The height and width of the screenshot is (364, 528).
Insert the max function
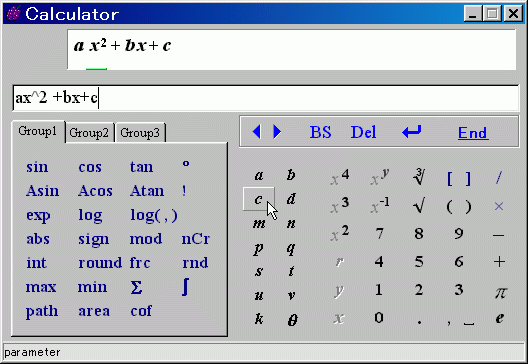pos(41,287)
